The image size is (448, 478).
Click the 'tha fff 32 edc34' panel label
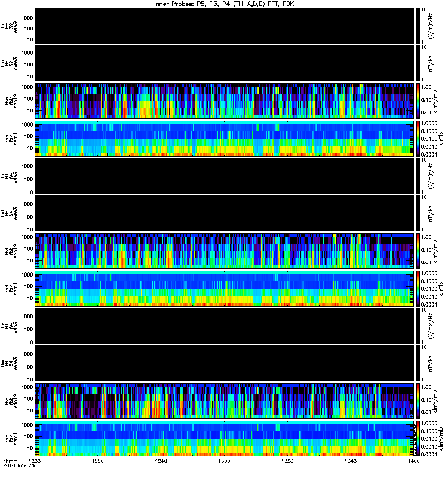pyautogui.click(x=10, y=26)
